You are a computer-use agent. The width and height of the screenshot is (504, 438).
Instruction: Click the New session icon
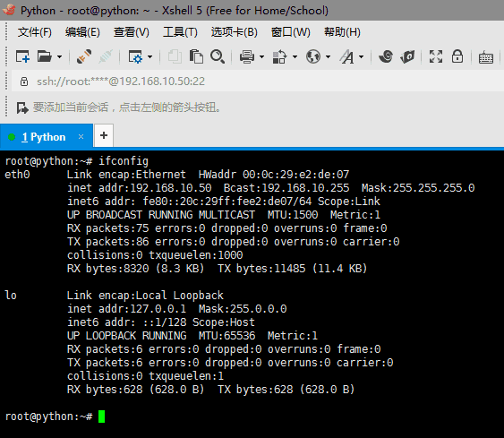(x=22, y=56)
